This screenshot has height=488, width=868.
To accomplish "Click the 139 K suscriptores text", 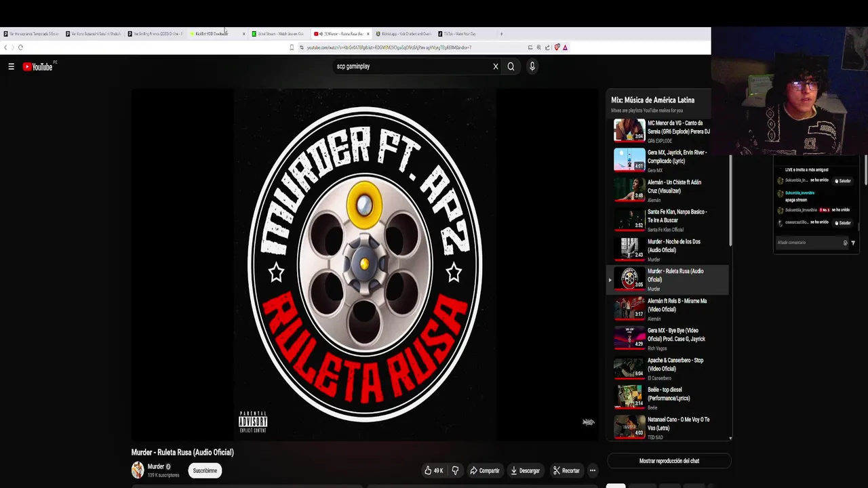I will click(163, 475).
